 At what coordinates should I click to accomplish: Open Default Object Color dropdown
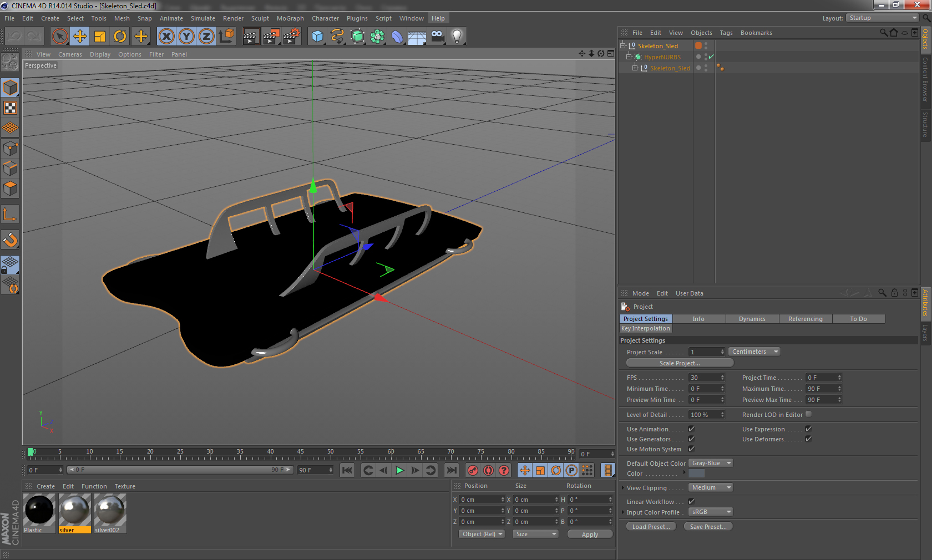pyautogui.click(x=711, y=463)
